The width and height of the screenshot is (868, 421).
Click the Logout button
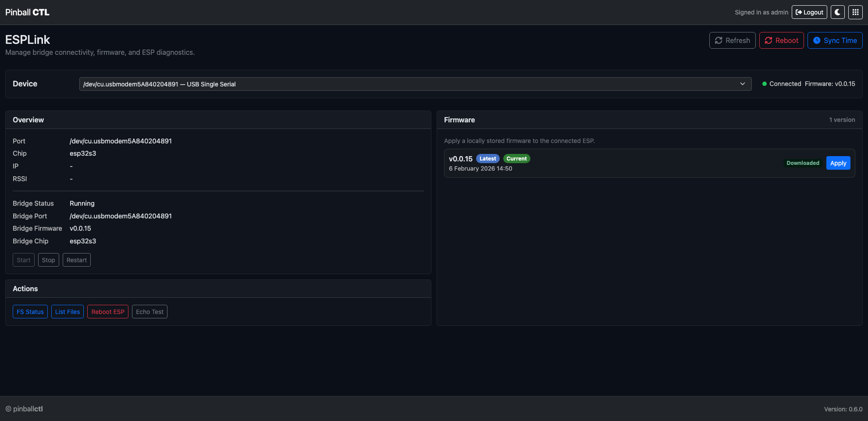click(809, 12)
